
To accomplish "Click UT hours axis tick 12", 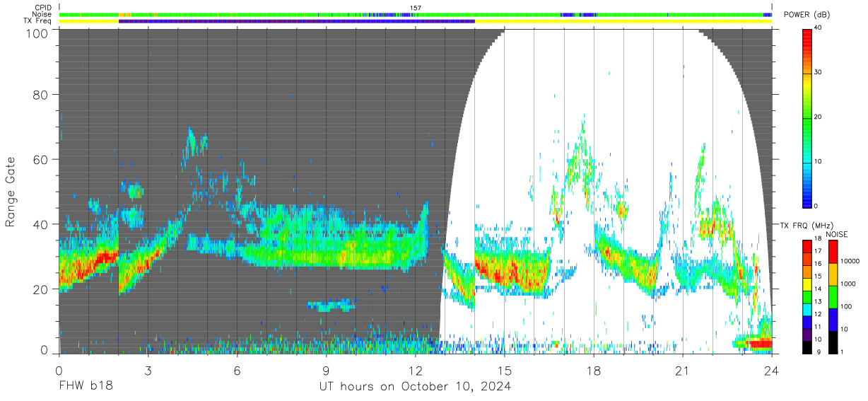I will click(x=415, y=370).
